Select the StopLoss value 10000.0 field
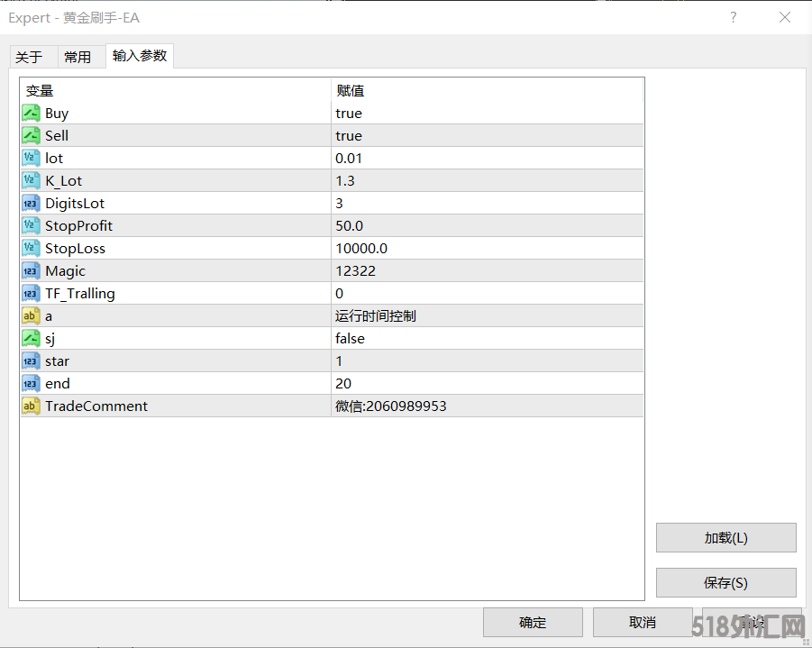The image size is (812, 648). [487, 248]
